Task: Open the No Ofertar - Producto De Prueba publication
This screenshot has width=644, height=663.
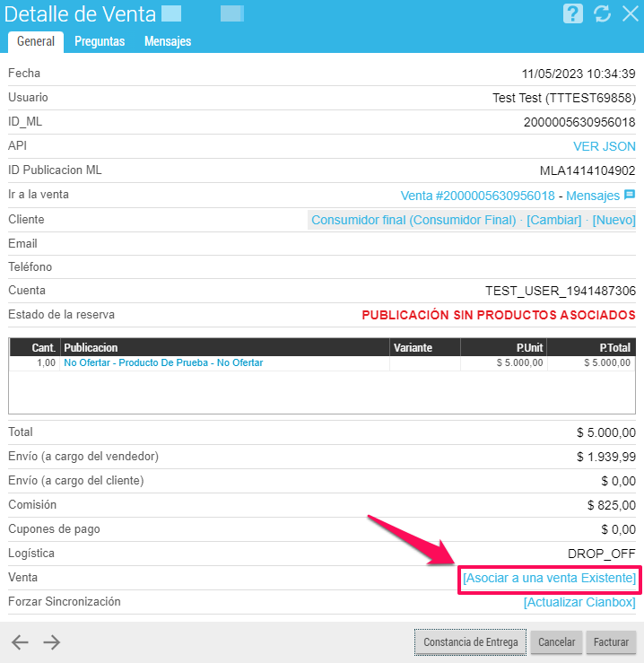Action: pos(163,362)
